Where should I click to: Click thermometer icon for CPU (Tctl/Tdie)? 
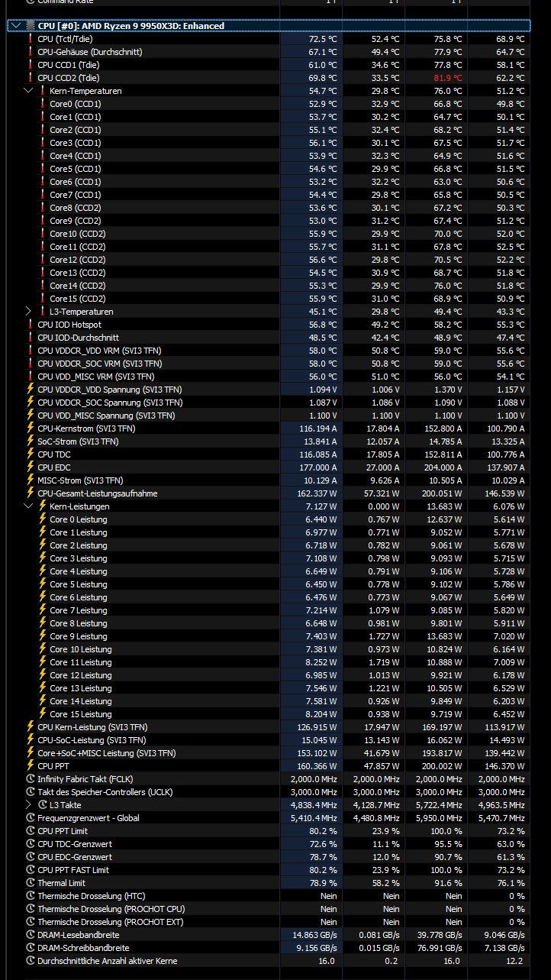[31, 39]
